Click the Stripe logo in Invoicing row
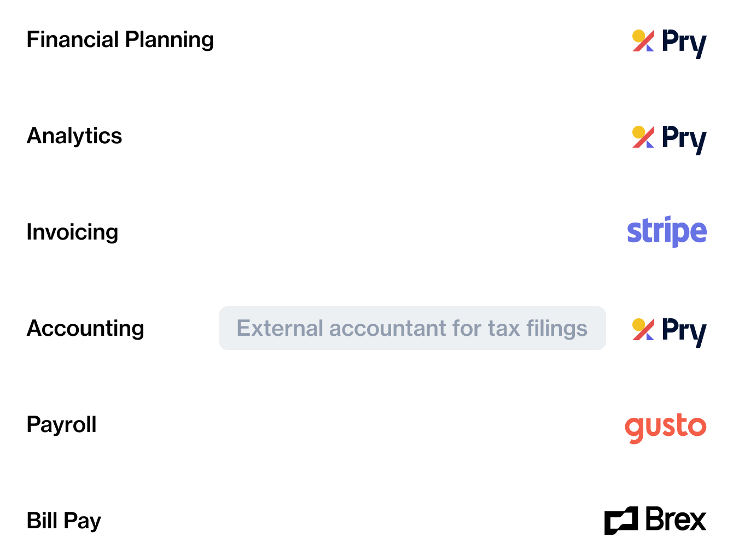 point(667,232)
